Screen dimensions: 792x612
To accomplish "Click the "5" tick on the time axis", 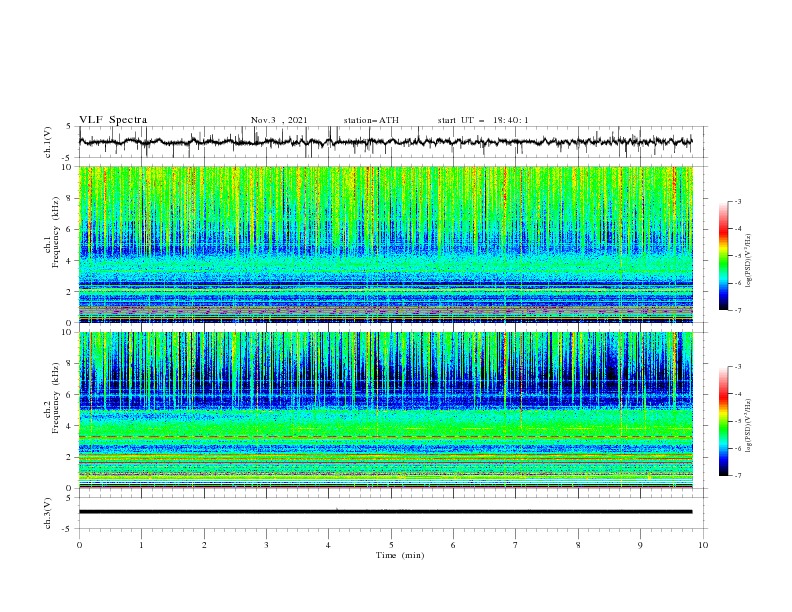I will pos(391,545).
